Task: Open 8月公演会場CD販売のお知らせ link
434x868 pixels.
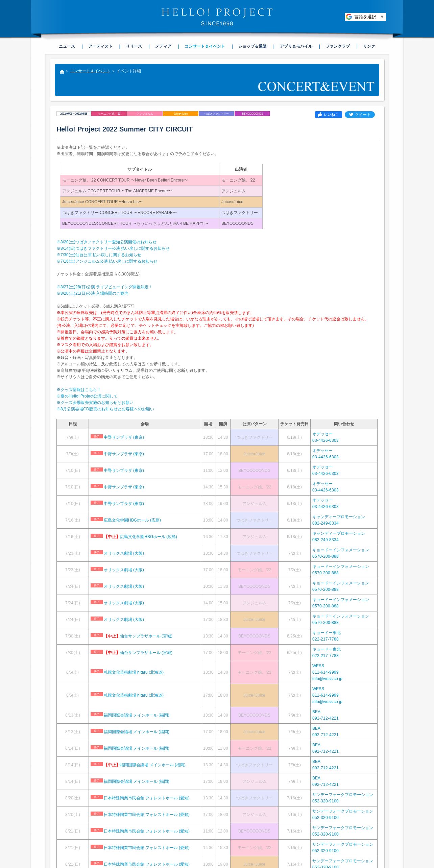Action: point(105,409)
